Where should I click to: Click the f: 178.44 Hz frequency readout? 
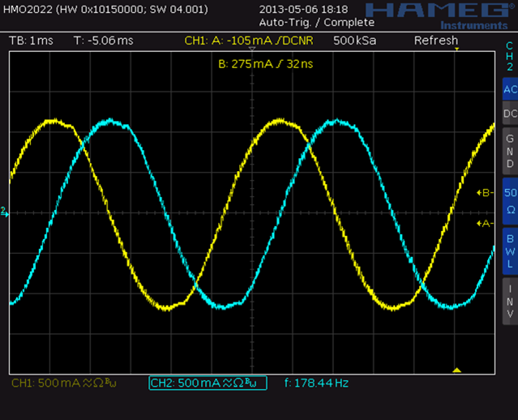pos(316,383)
